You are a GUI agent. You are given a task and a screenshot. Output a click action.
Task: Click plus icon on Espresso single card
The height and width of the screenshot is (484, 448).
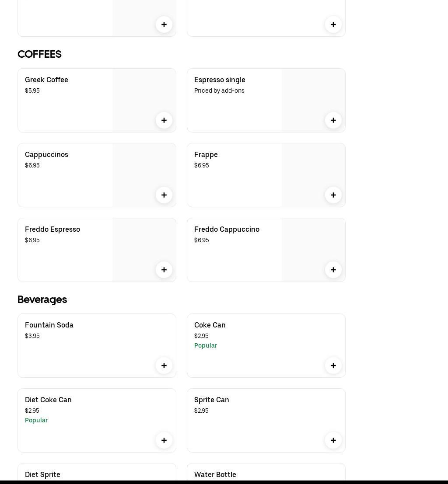coord(333,120)
